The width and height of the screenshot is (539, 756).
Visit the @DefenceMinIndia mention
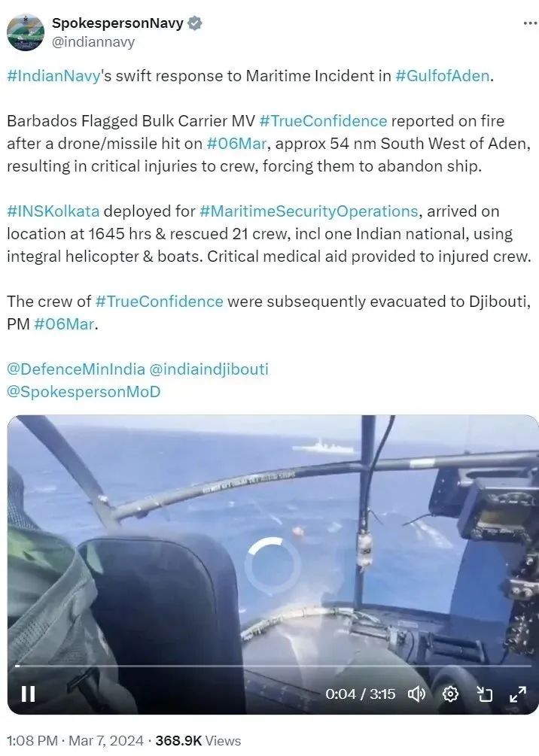[76, 369]
